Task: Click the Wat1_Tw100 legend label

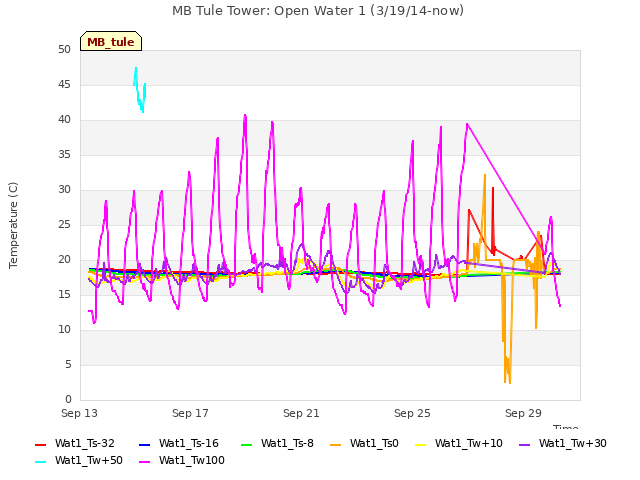Action: (x=192, y=460)
